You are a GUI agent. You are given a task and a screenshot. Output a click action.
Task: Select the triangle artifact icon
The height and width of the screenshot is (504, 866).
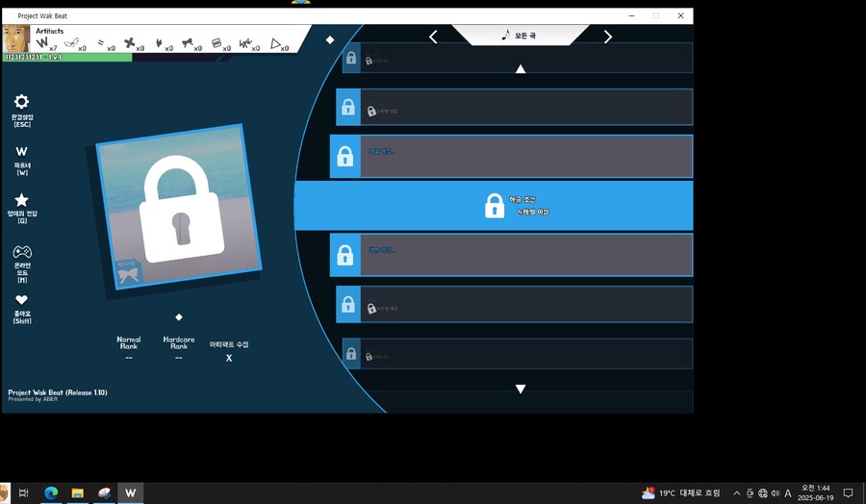(x=275, y=43)
